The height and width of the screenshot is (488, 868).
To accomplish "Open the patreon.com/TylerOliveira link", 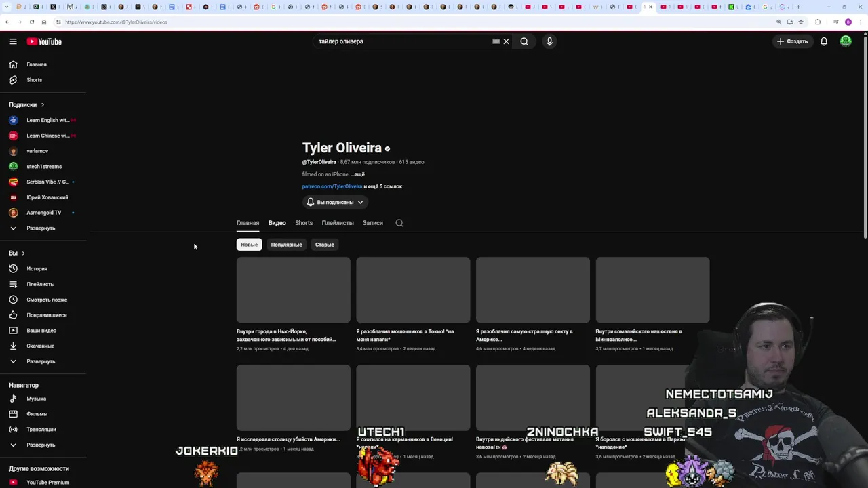I will (x=332, y=186).
